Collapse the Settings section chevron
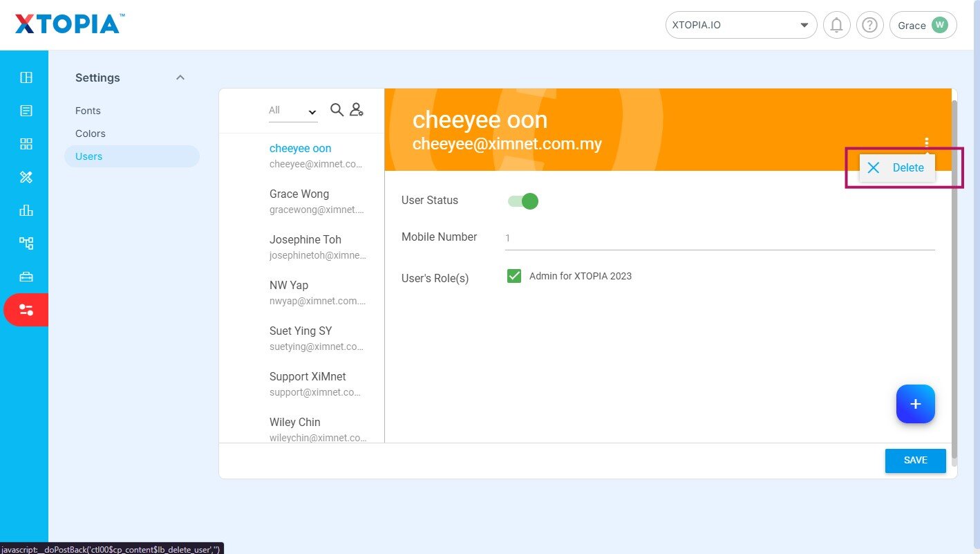980x554 pixels. tap(180, 77)
